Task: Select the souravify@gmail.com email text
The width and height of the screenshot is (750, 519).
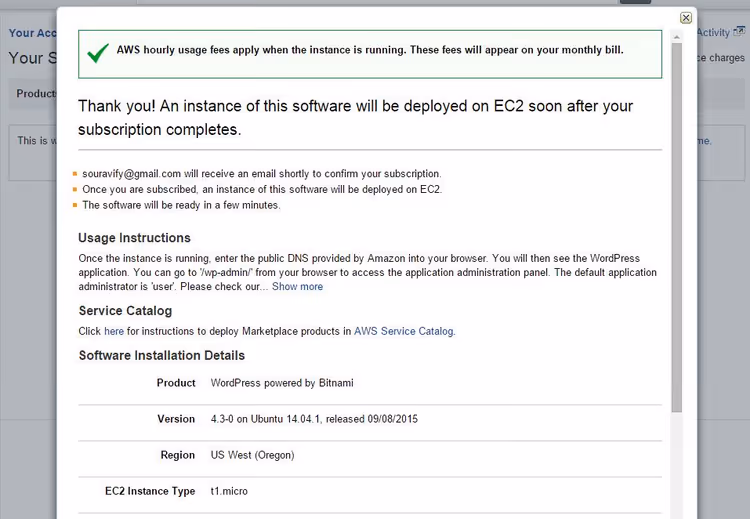Action: (132, 174)
